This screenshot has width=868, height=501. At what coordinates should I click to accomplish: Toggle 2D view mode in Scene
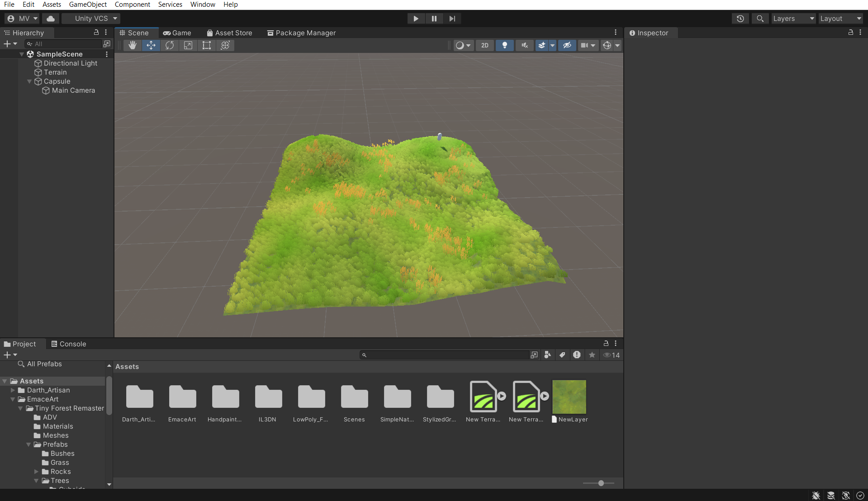(x=484, y=45)
